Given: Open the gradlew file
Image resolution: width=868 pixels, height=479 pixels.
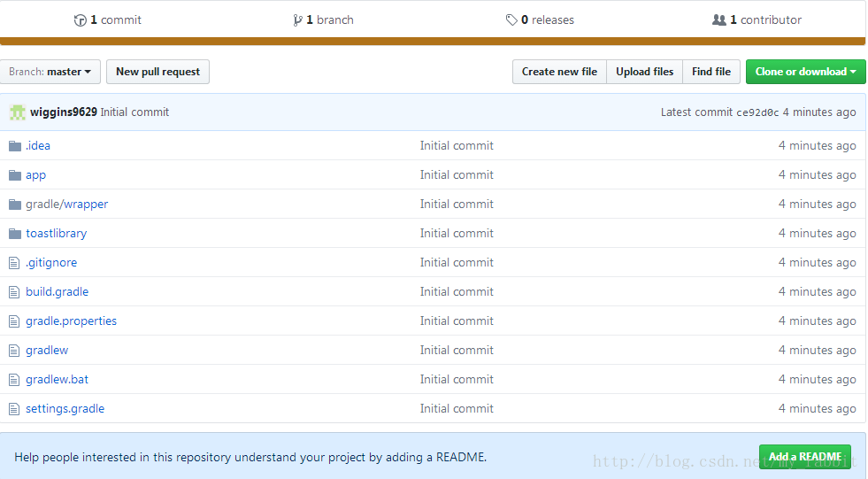Looking at the screenshot, I should [47, 351].
